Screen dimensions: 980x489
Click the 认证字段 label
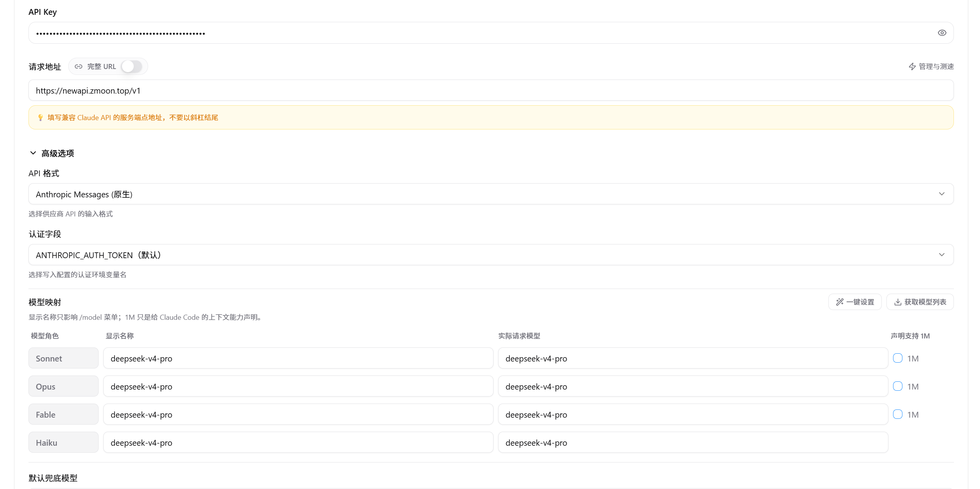click(45, 234)
